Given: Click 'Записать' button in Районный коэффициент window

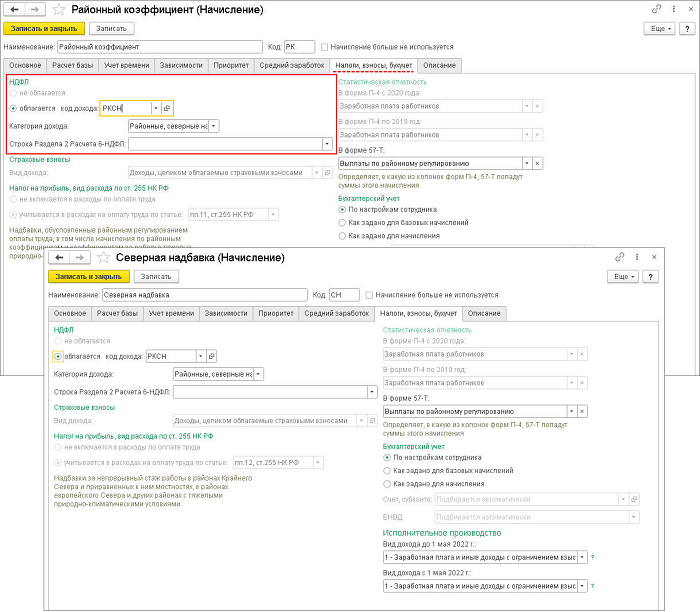Looking at the screenshot, I should pos(112,29).
